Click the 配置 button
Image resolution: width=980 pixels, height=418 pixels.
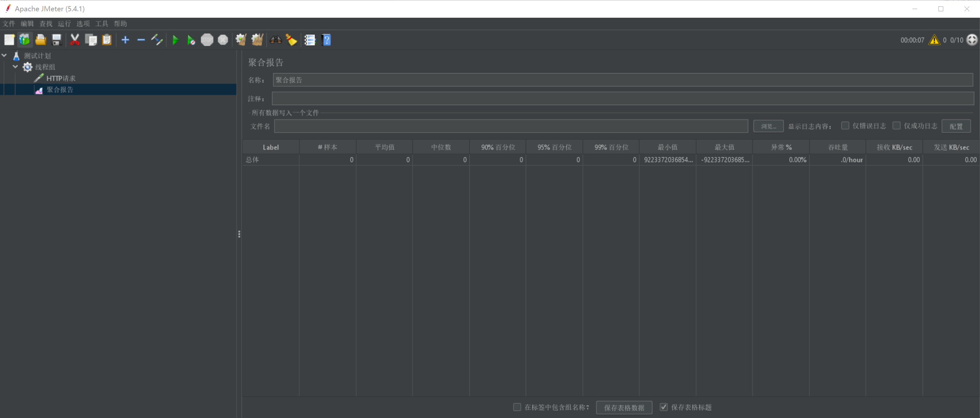[956, 126]
